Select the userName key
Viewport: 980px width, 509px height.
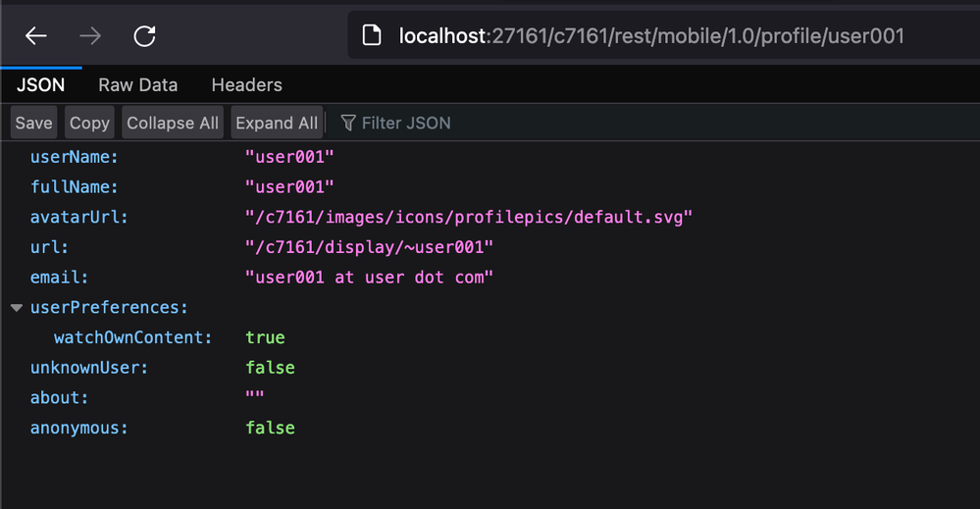point(74,157)
